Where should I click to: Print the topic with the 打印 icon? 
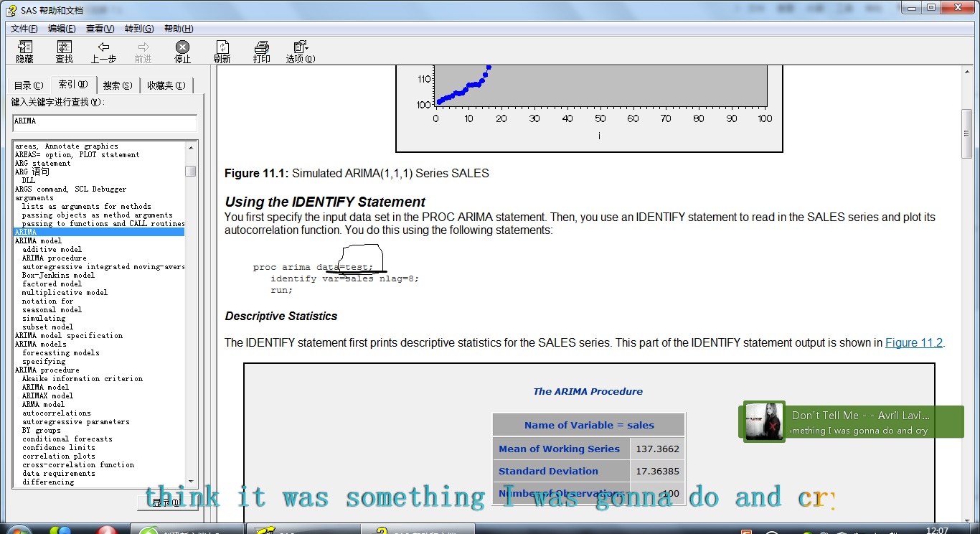pyautogui.click(x=262, y=52)
